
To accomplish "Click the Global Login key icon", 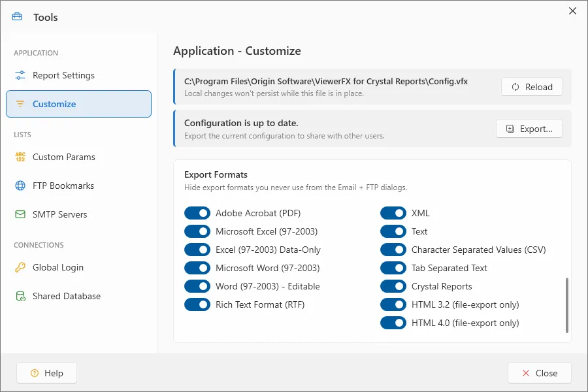I will [x=20, y=267].
